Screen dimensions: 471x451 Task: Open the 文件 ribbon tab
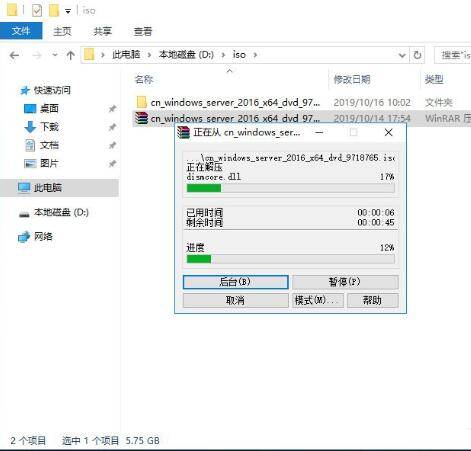[21, 31]
